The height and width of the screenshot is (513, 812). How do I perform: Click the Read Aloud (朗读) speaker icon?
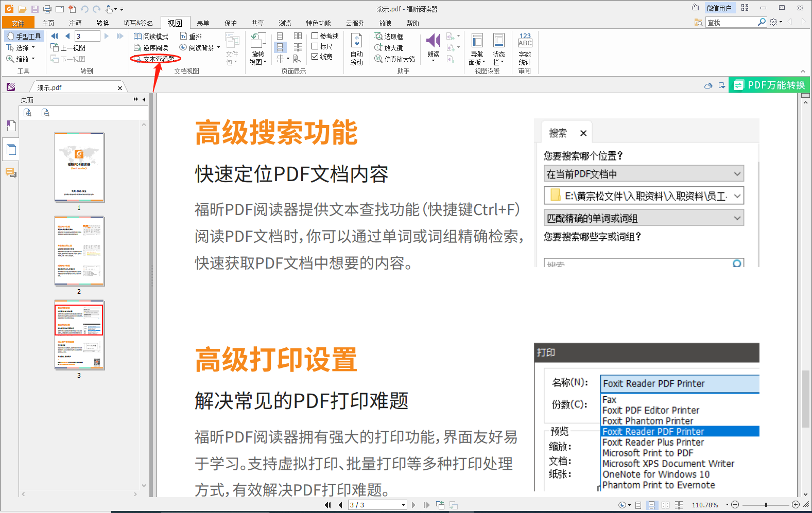433,41
